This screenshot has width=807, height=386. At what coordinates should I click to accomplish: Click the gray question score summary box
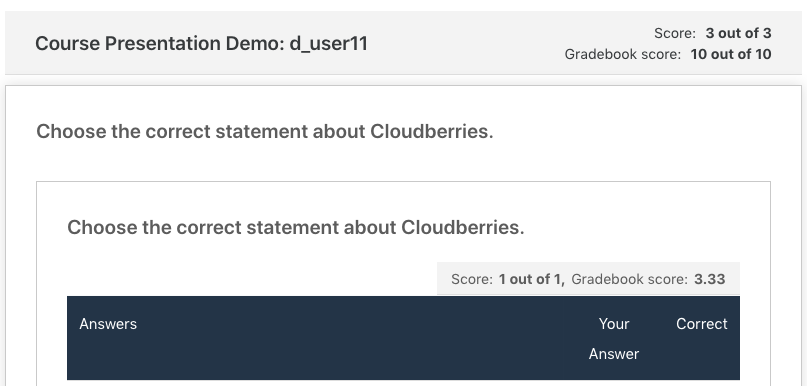point(588,278)
